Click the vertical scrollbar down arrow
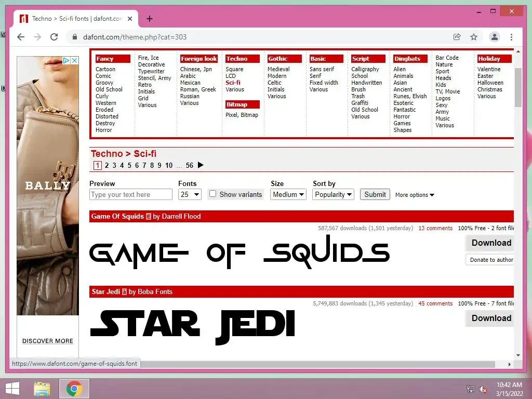Image resolution: width=532 pixels, height=399 pixels. pos(518,355)
